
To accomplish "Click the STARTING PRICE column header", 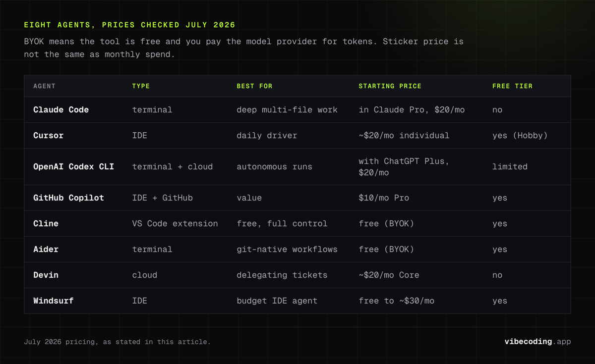I will click(390, 86).
